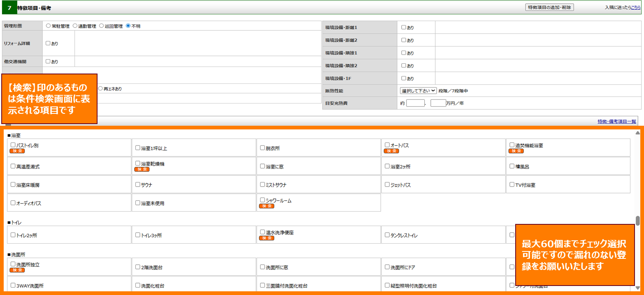The image size is (644, 295).
Task: Check the サウナ checkbox
Action: point(138,184)
